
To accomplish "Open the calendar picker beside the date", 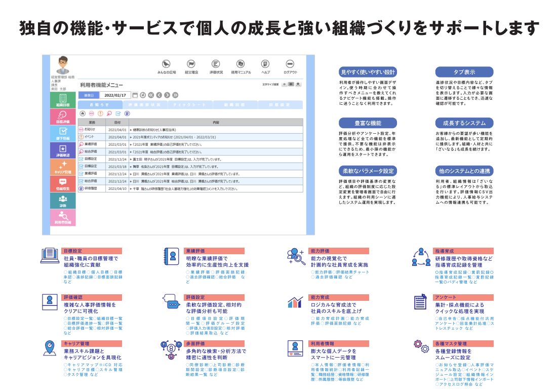I will (135, 95).
